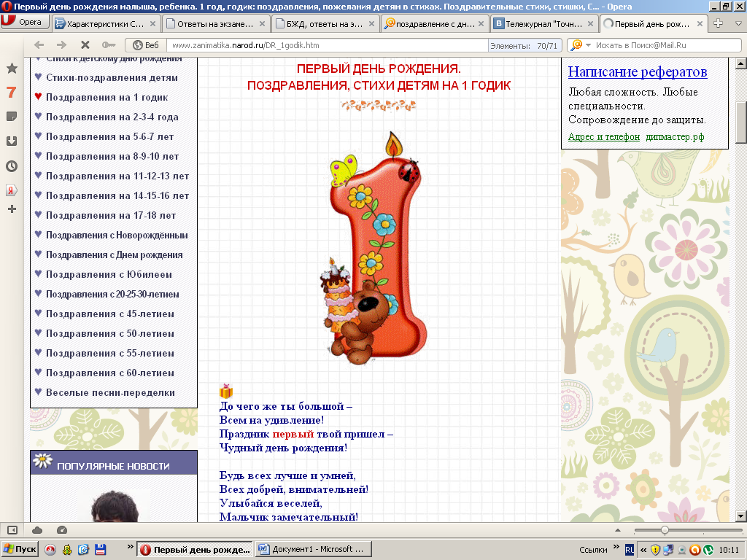Click the orange Mail.Ru tray icon
747x560 pixels.
695,550
